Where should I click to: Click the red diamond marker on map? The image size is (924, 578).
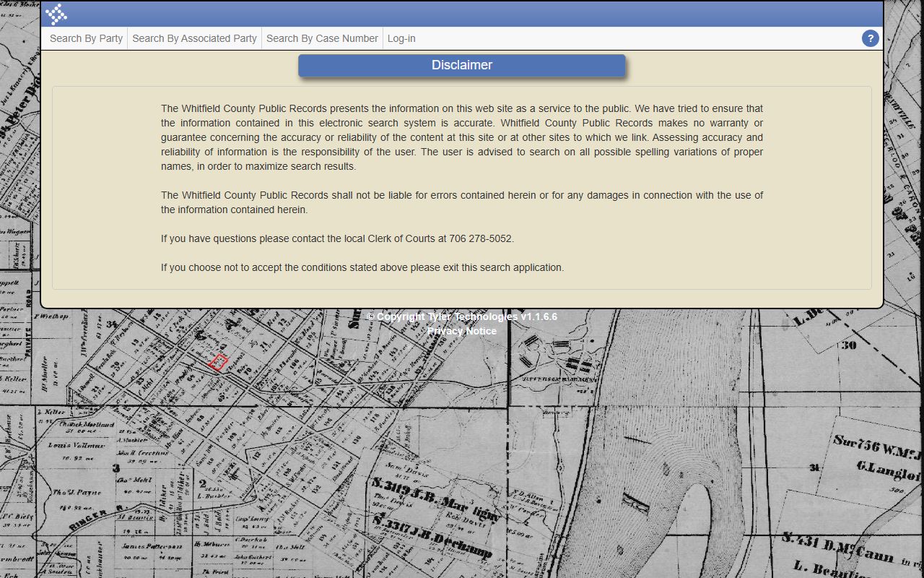click(219, 362)
